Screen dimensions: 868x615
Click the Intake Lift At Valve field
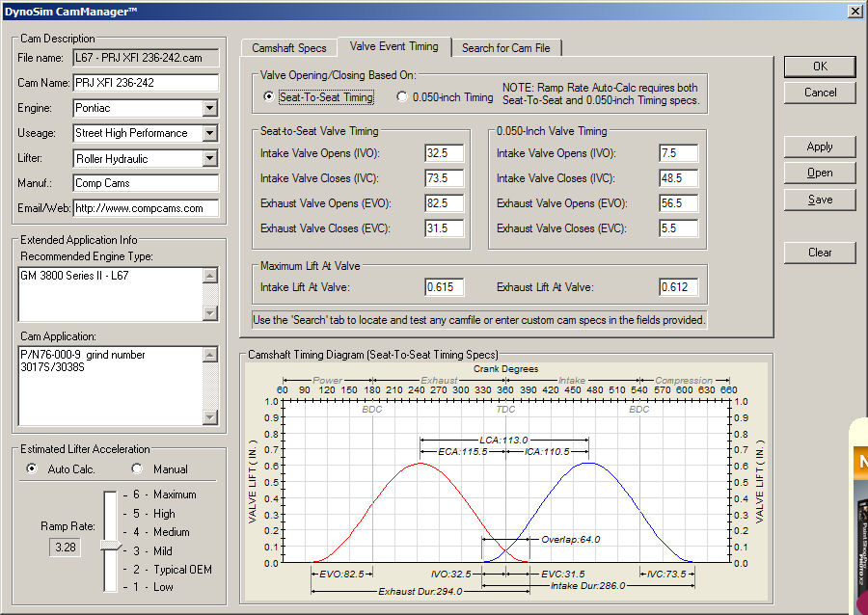(x=444, y=286)
